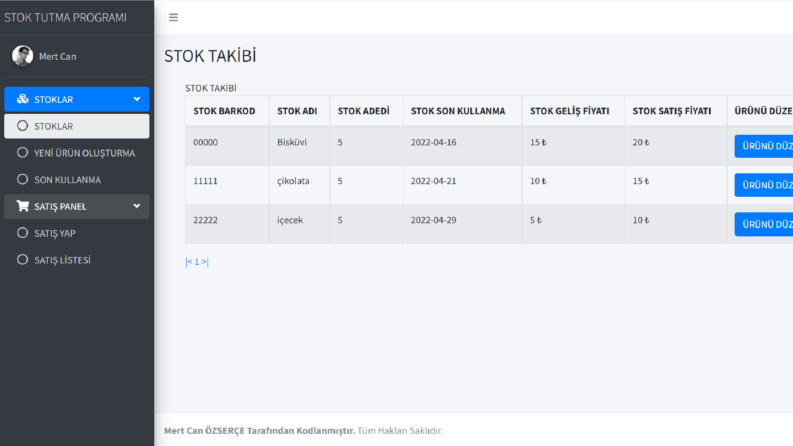Click STOK TUTMA PROGRAMI brand title
The height and width of the screenshot is (446, 793).
65,17
